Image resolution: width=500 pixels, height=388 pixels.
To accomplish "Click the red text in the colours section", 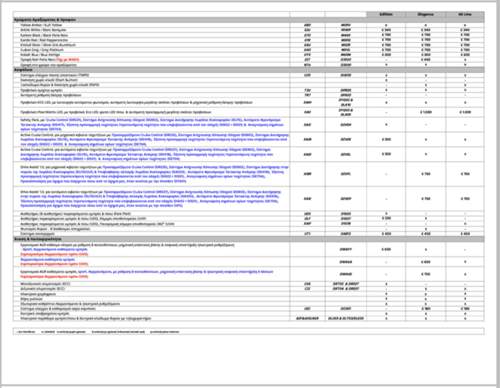I will [x=68, y=60].
